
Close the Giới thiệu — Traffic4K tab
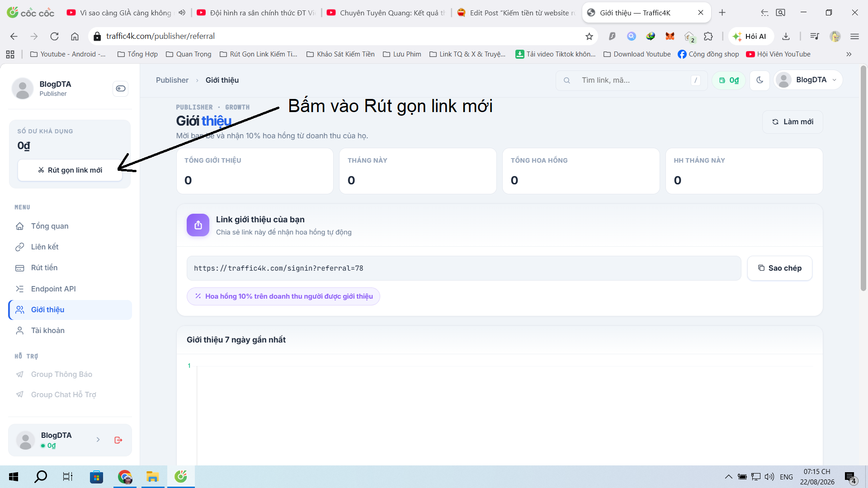pyautogui.click(x=701, y=13)
